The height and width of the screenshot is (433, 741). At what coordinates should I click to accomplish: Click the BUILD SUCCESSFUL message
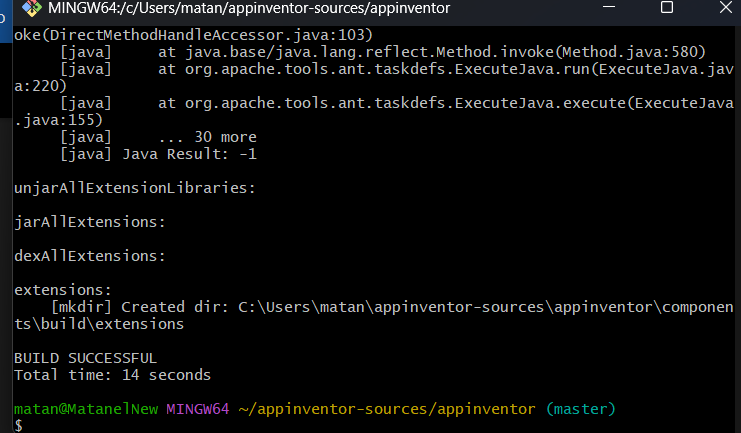coord(85,357)
